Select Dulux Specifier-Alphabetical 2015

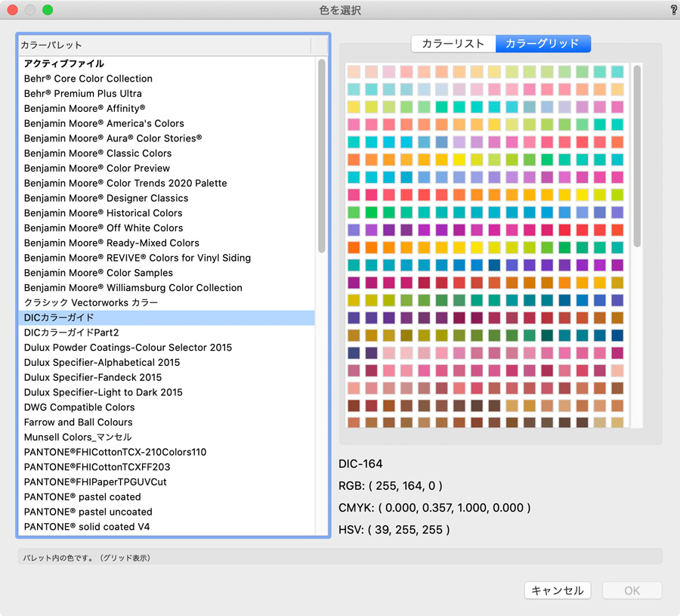166,363
